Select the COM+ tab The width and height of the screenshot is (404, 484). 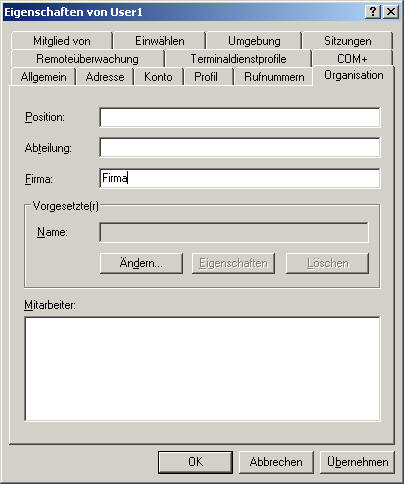tap(352, 59)
